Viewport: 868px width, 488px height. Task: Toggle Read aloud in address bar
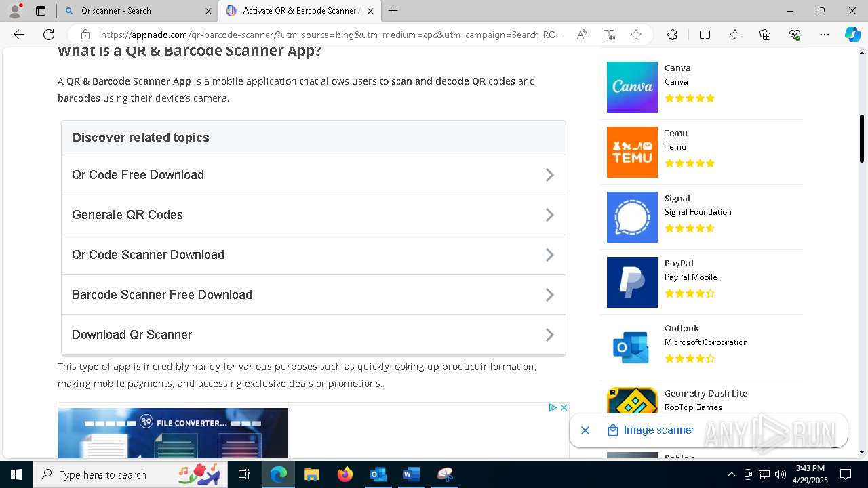[582, 35]
